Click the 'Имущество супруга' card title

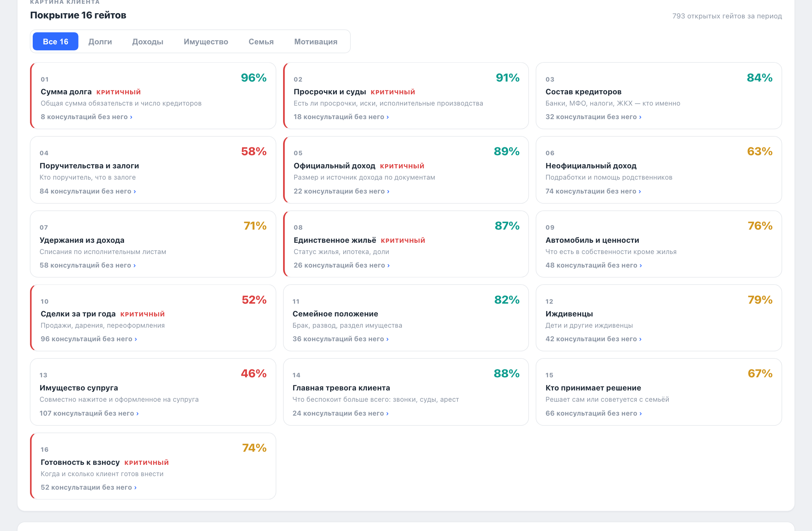pyautogui.click(x=79, y=388)
